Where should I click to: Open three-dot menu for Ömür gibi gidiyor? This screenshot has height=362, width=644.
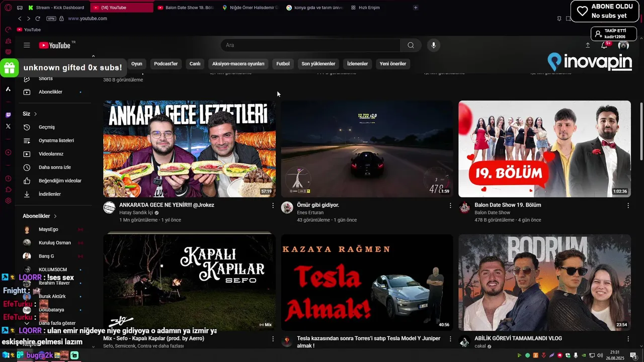(x=450, y=206)
